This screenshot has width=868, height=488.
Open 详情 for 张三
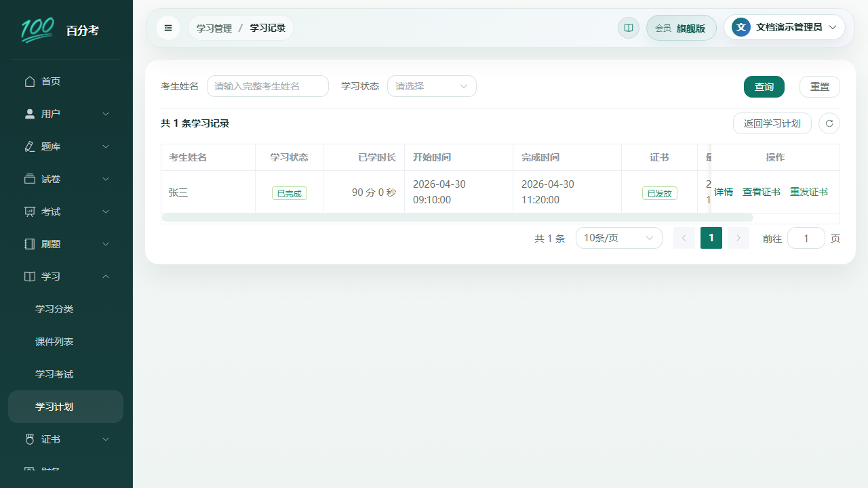click(x=724, y=192)
